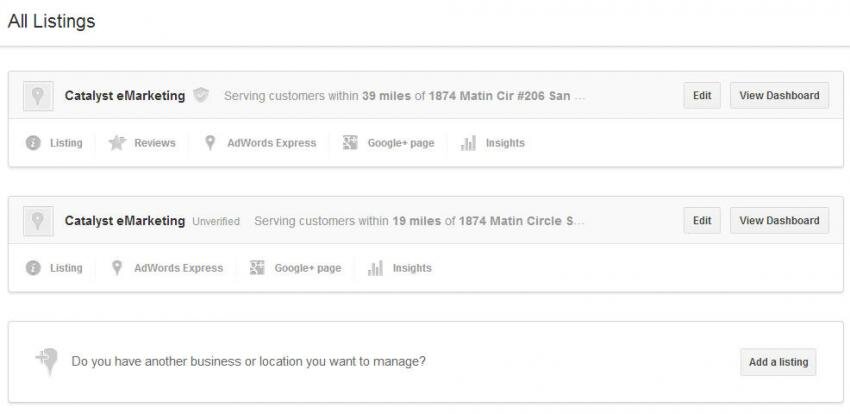Click the verified Catalyst eMarketing business name

tap(125, 96)
